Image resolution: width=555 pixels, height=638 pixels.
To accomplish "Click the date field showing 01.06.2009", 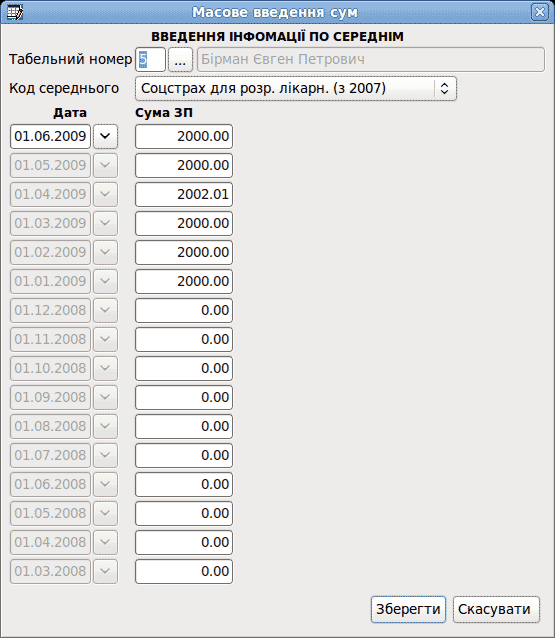I will pyautogui.click(x=50, y=136).
